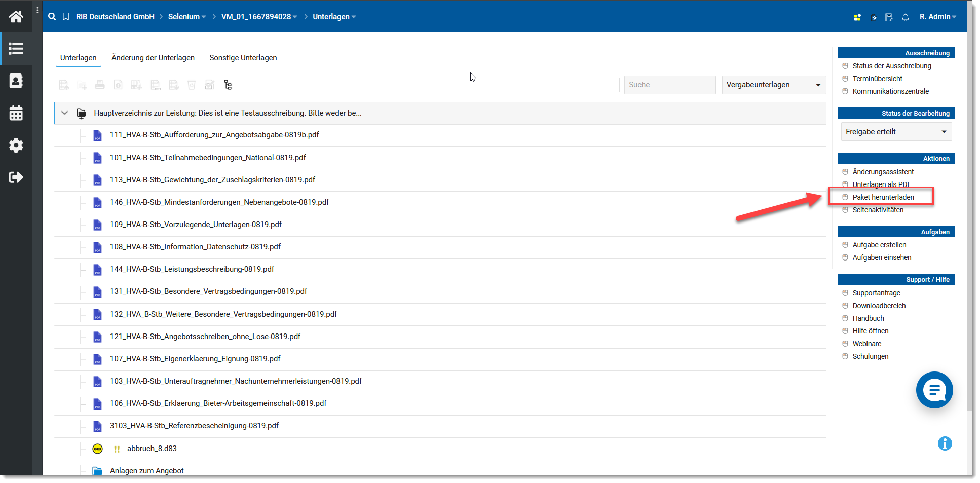The width and height of the screenshot is (980, 483).
Task: Click the document info toolbar icon
Action: [x=118, y=85]
